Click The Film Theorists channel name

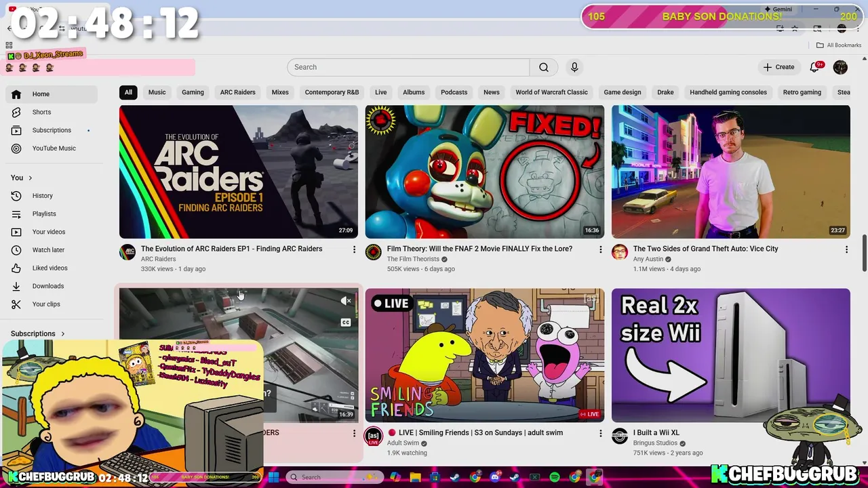click(x=413, y=259)
